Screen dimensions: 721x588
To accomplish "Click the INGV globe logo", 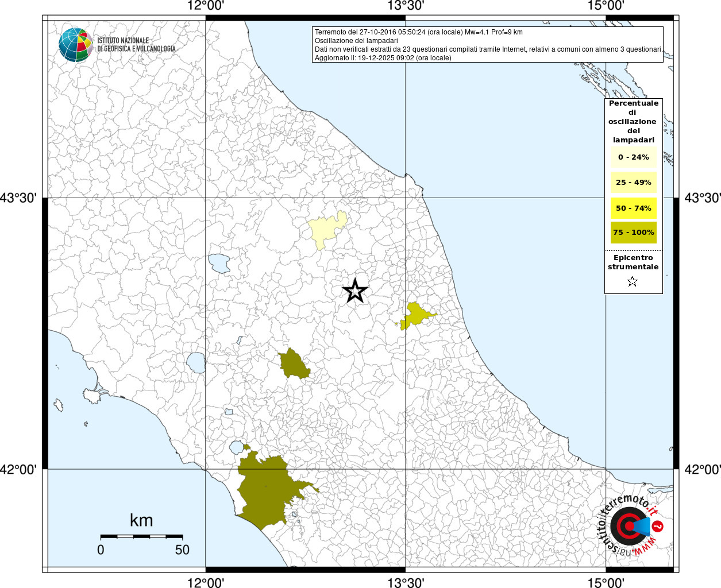I will click(x=75, y=45).
